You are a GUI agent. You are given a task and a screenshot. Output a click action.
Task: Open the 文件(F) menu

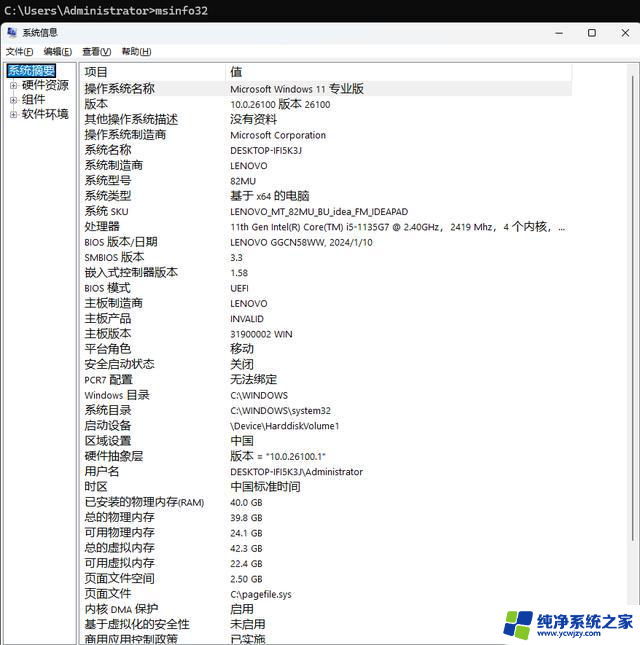(19, 51)
